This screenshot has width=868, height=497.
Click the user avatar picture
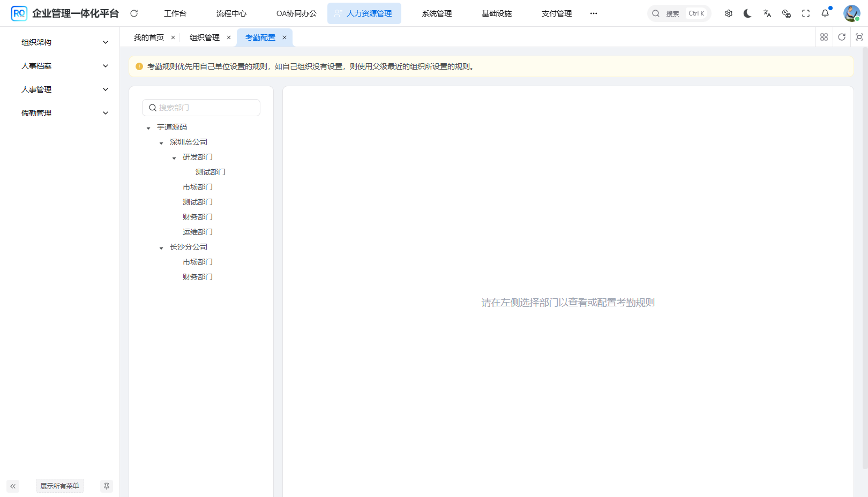[851, 13]
